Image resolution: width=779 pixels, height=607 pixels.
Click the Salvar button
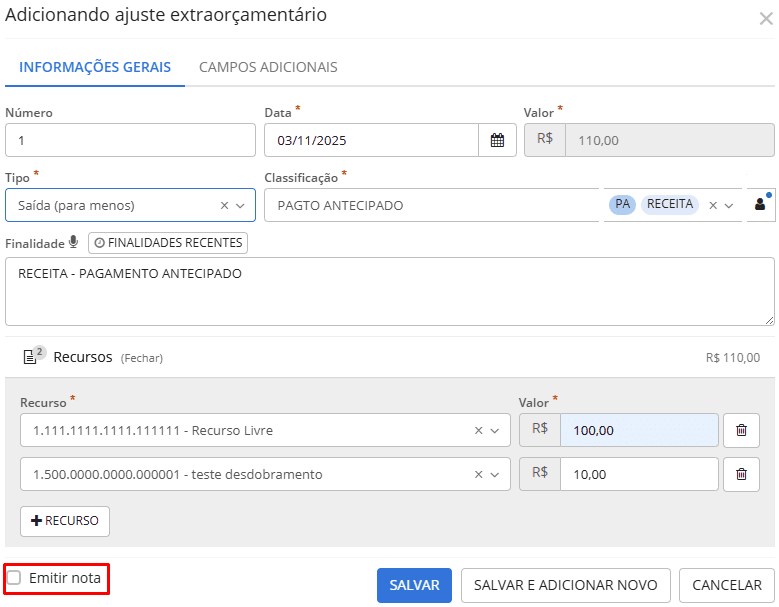(x=414, y=585)
